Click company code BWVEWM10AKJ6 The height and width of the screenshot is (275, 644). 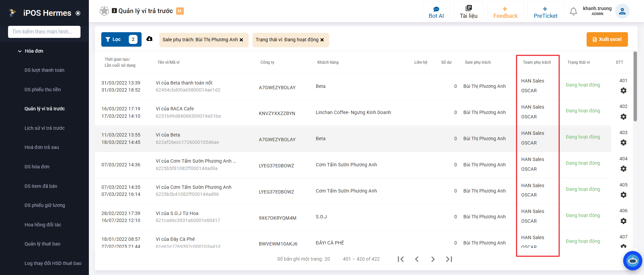tap(278, 244)
